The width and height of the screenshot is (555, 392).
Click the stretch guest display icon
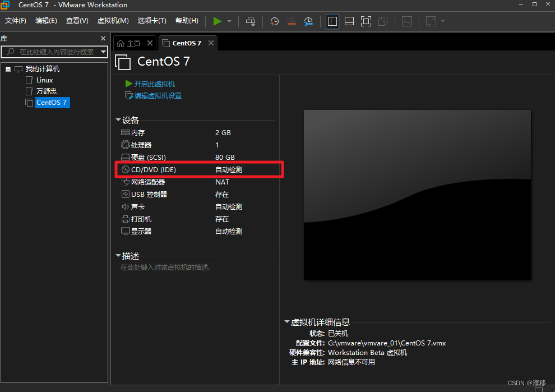click(431, 21)
